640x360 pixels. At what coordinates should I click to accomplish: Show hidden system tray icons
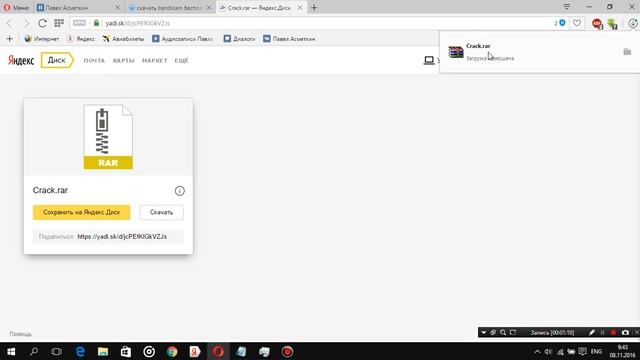tap(537, 351)
